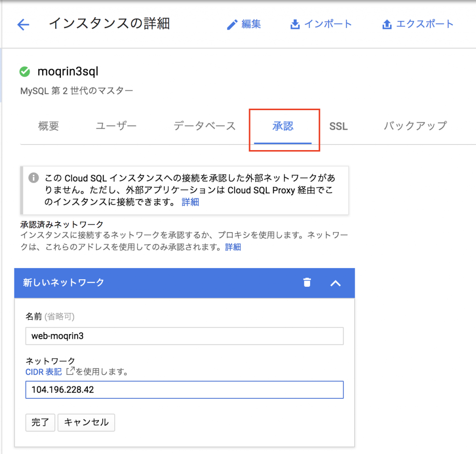
Task: Click the 編集 pencil edit button
Action: coord(244,24)
